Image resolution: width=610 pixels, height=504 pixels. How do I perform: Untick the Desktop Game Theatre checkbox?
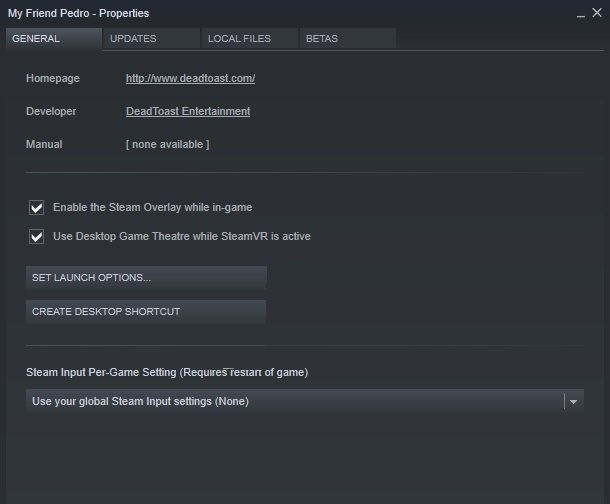[x=37, y=237]
